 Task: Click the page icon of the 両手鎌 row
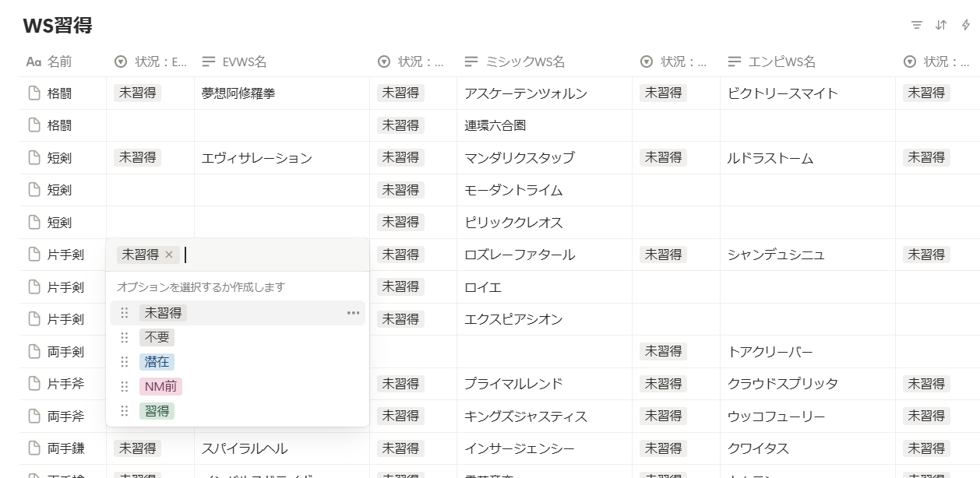tap(34, 448)
